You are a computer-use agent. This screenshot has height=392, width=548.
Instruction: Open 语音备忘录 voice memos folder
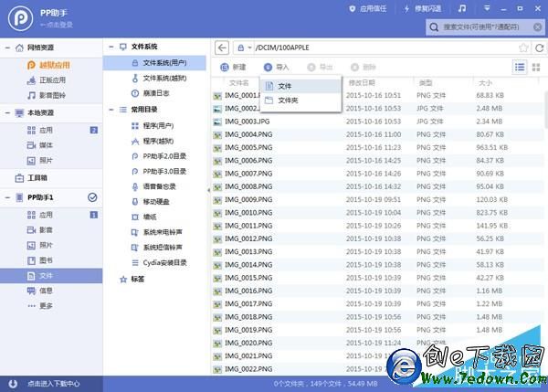pyautogui.click(x=153, y=186)
